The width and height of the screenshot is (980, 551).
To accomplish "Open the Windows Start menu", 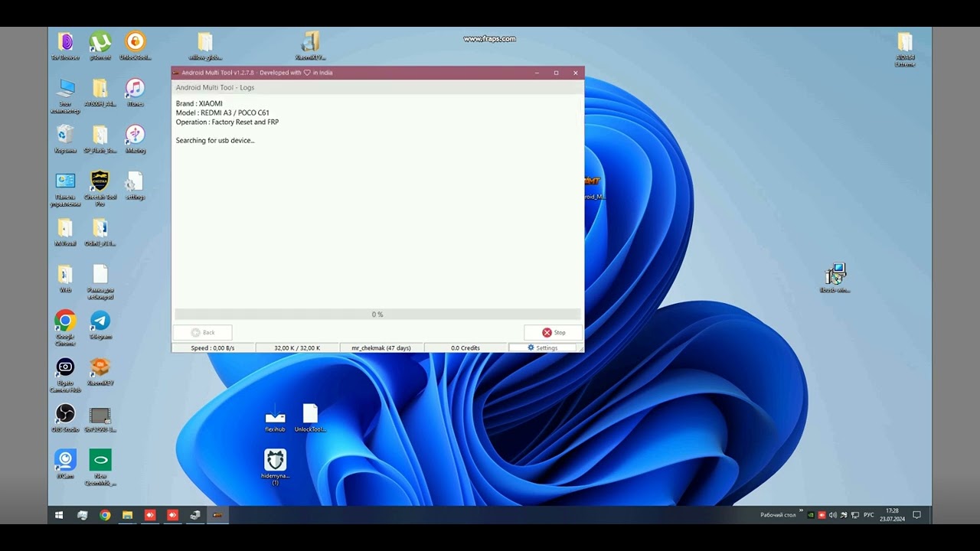I will [x=59, y=515].
